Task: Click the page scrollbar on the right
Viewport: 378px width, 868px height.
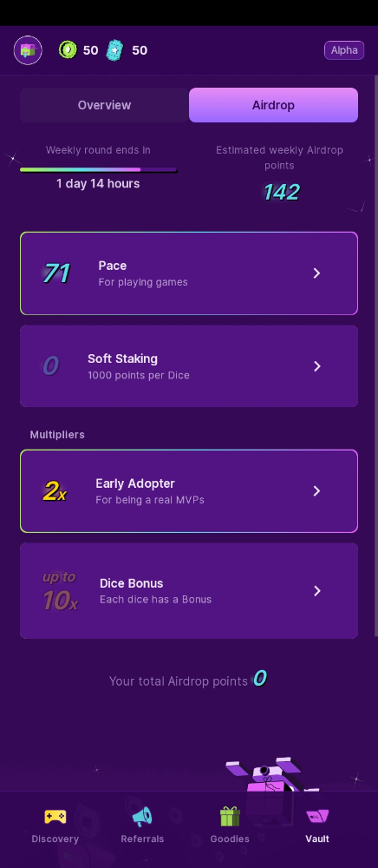Action: tap(375, 354)
